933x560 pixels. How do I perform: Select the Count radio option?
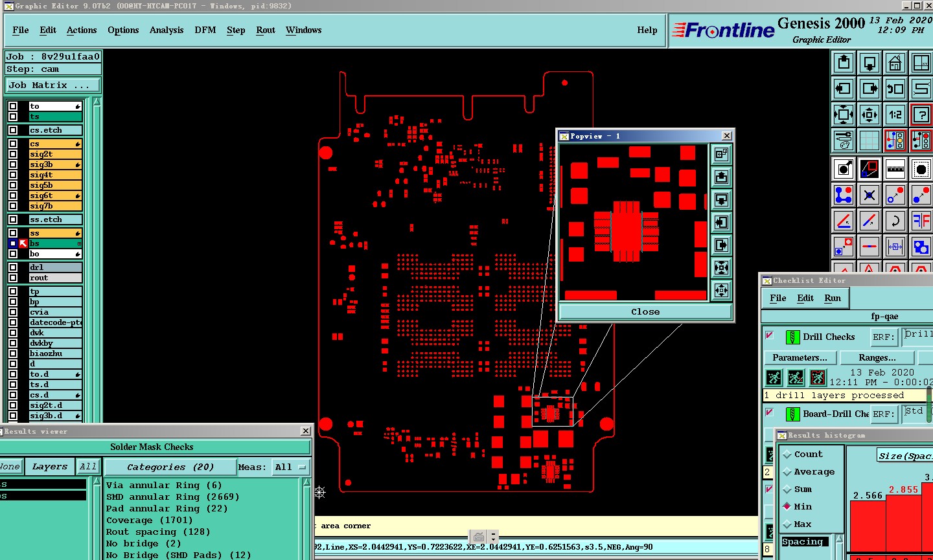[803, 454]
